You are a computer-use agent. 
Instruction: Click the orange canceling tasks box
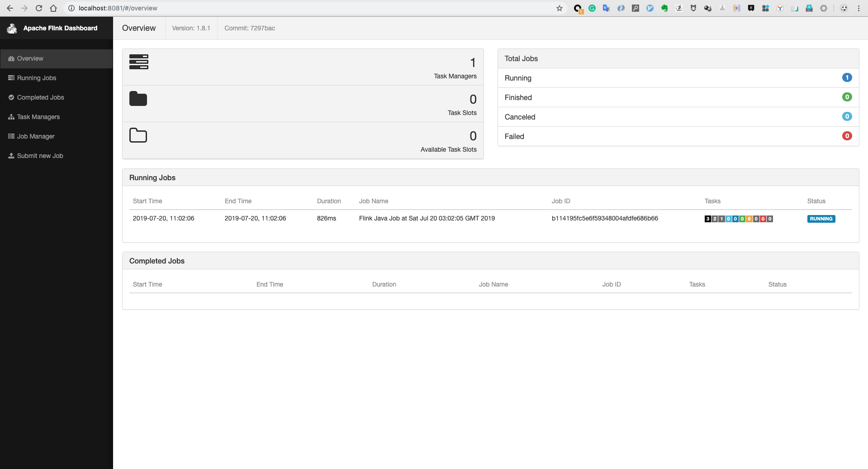coord(749,219)
